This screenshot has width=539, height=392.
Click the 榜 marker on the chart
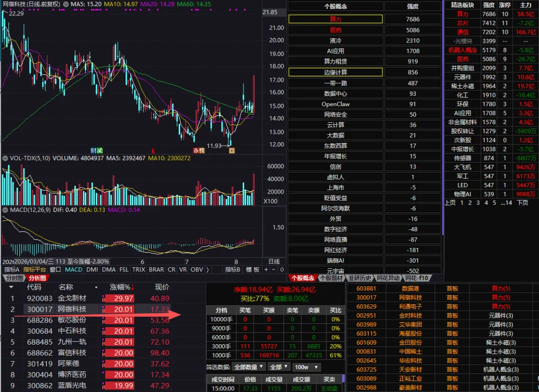click(x=202, y=151)
